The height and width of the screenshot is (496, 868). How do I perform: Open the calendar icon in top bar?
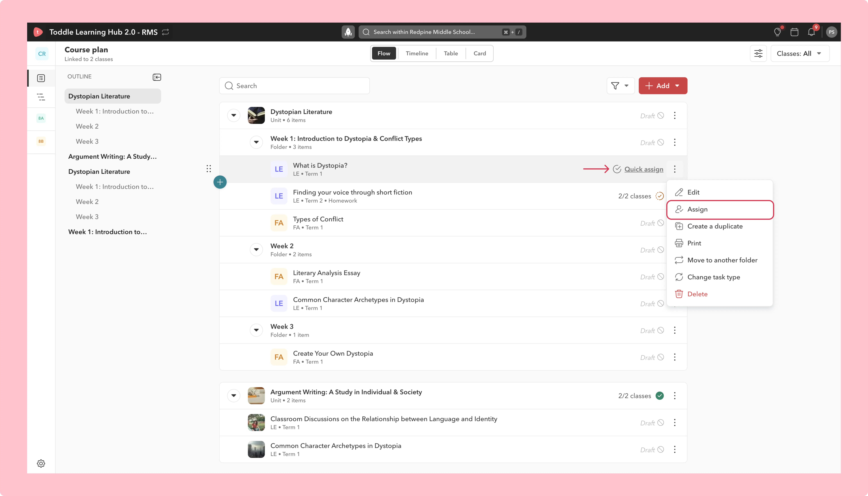coord(794,32)
